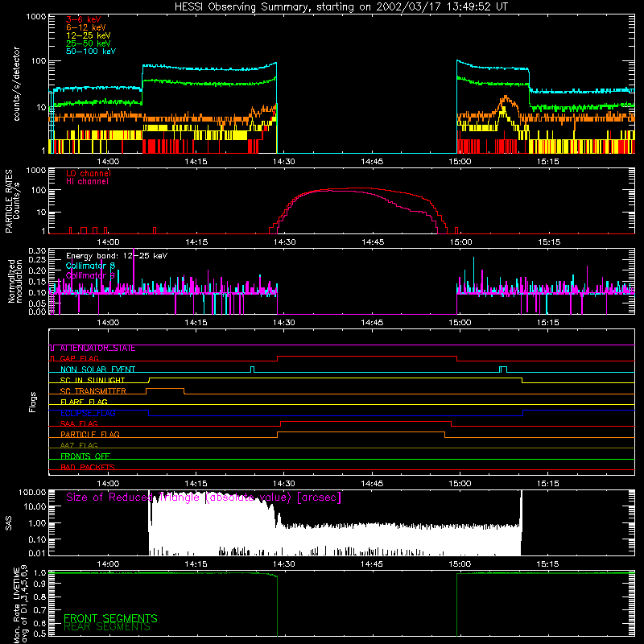Click the Collimator 9 legend label
This screenshot has height=644, width=644.
point(90,275)
